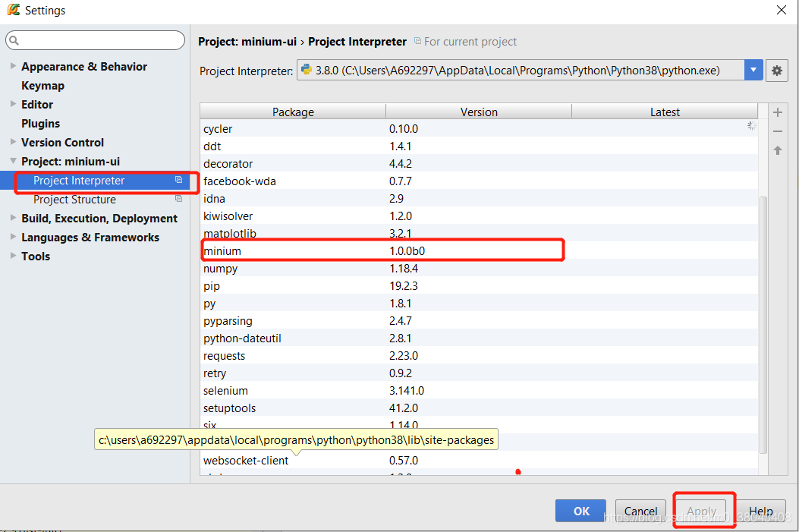Image resolution: width=799 pixels, height=532 pixels.
Task: Click the Cancel button
Action: [x=640, y=511]
